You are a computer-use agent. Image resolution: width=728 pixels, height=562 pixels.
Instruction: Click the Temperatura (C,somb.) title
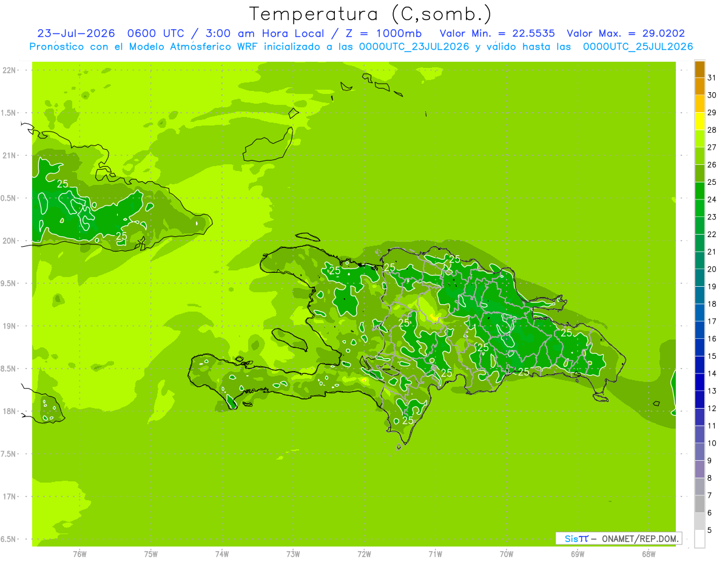[370, 15]
